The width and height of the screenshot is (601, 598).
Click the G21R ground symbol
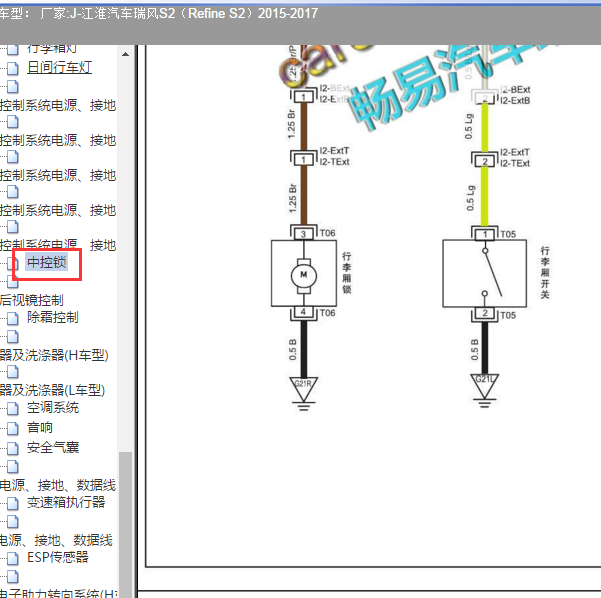pos(304,394)
